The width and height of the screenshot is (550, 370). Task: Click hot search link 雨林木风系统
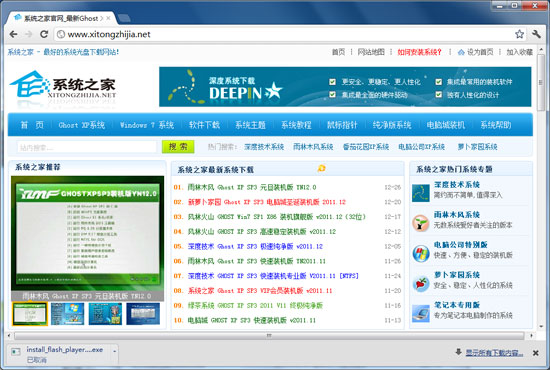coord(313,147)
